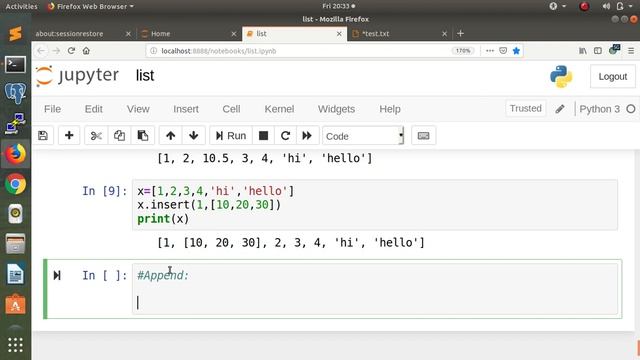Click the Trusted notebook button
Image resolution: width=640 pixels, height=360 pixels.
[525, 109]
